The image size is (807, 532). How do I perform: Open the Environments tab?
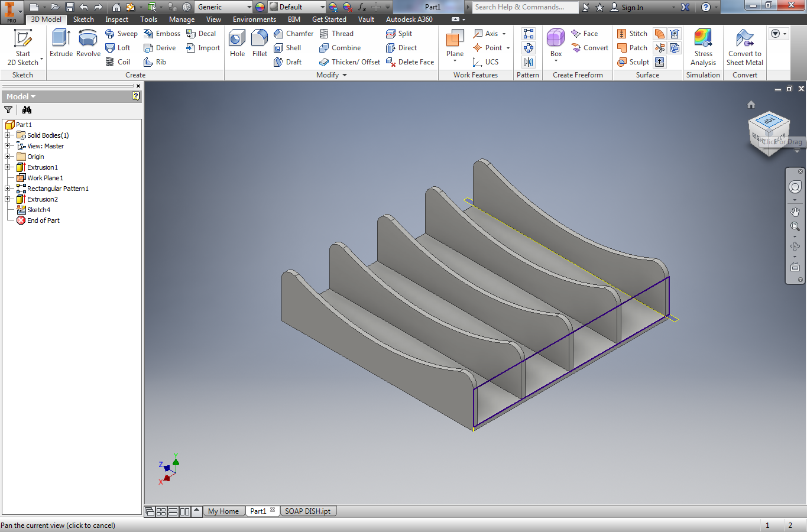click(x=254, y=20)
